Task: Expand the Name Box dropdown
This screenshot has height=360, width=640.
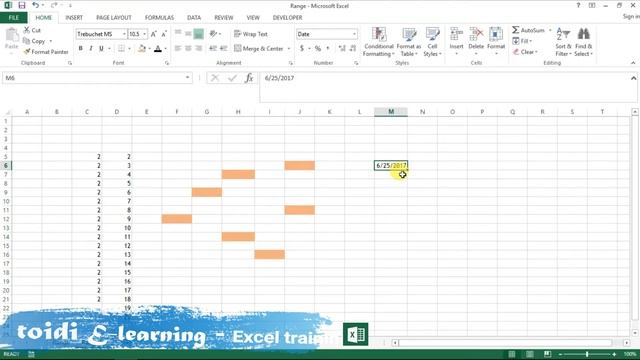Action: (x=187, y=78)
